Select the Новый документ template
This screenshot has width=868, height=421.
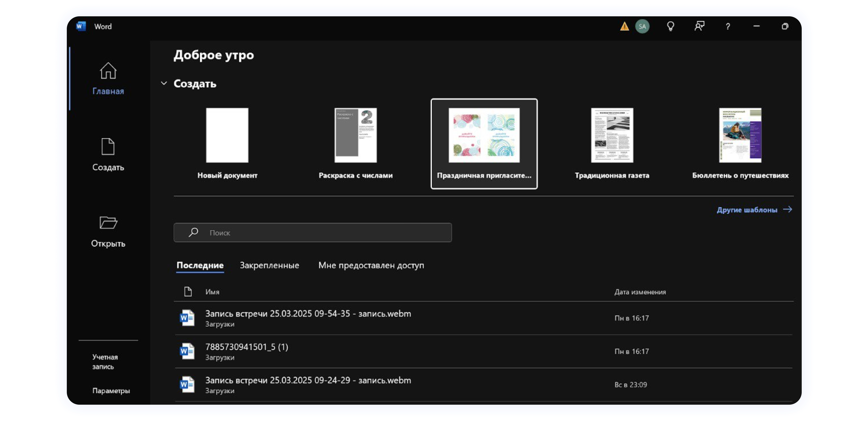click(227, 136)
